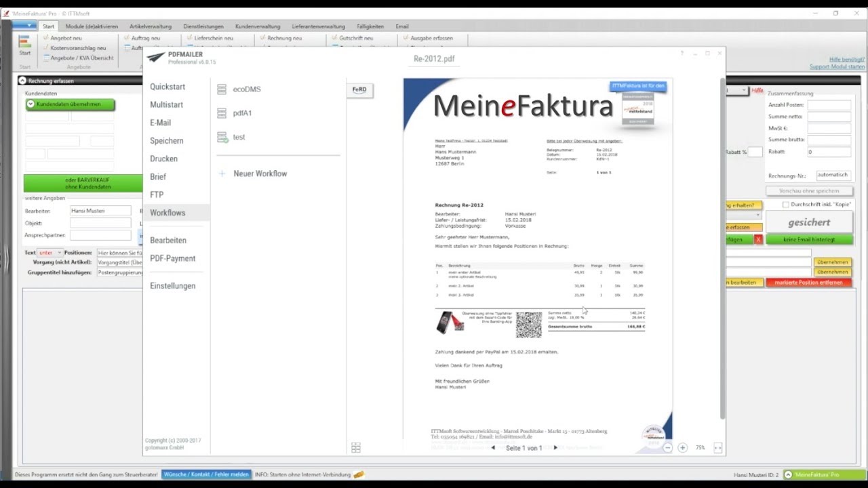Click the pdfA1 workflow icon
868x488 pixels.
[222, 113]
